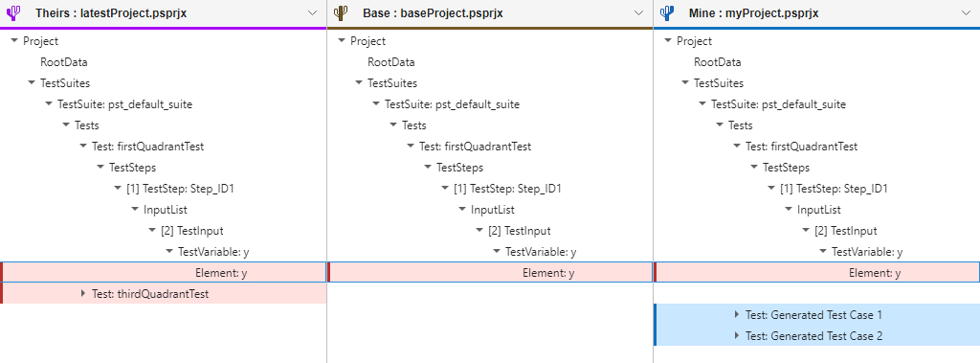980x363 pixels.
Task: Click the purple Theirs pane cactus icon
Action: [12, 12]
